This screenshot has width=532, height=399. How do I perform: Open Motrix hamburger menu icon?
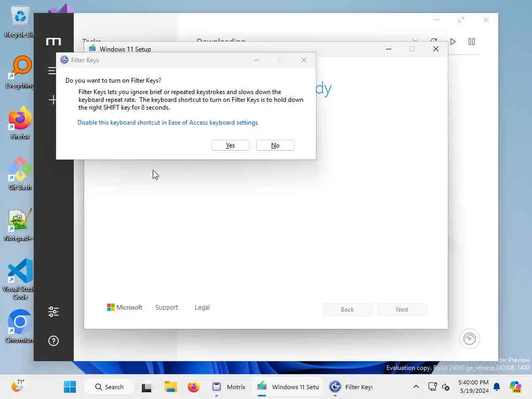(x=52, y=70)
